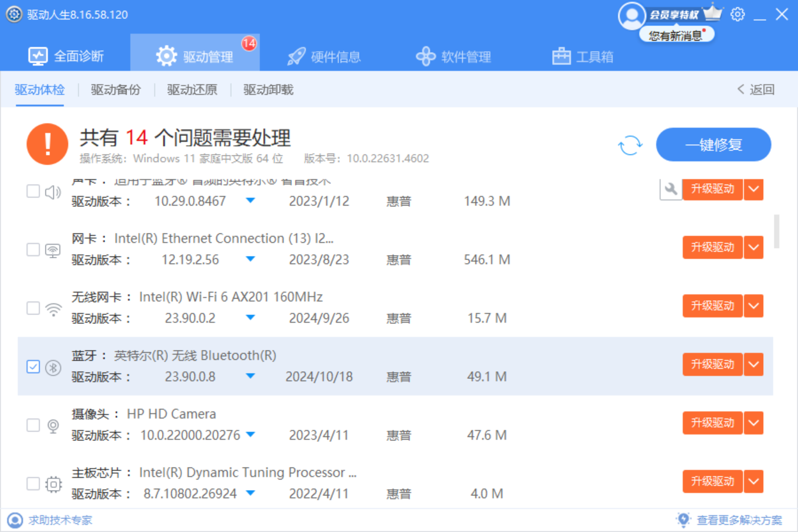
Task: Click the sound card speaker icon
Action: coord(53,192)
